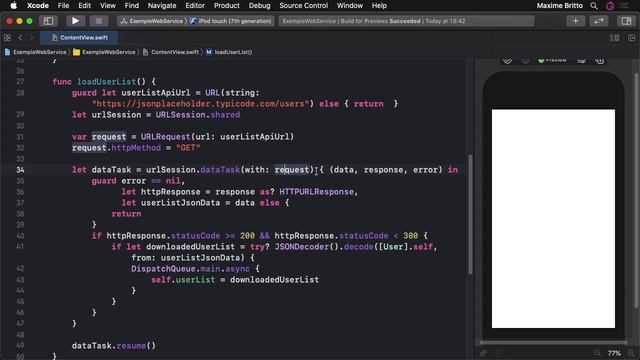The image size is (640, 360).
Task: Go back in editor history
Action: point(20,38)
